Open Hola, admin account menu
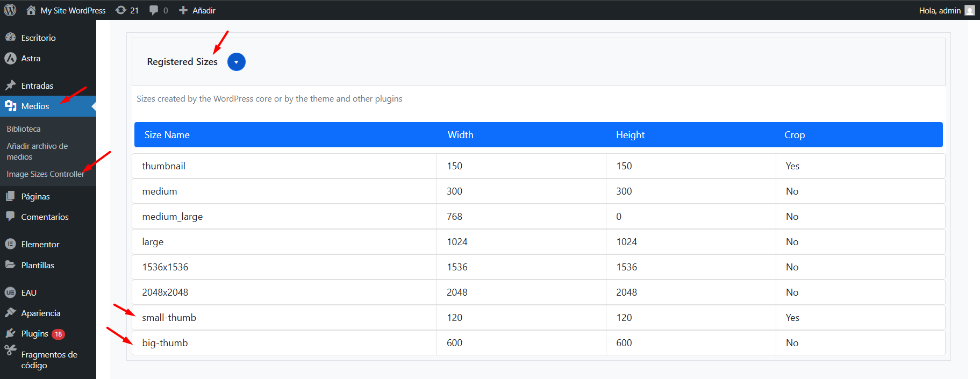 click(946, 10)
